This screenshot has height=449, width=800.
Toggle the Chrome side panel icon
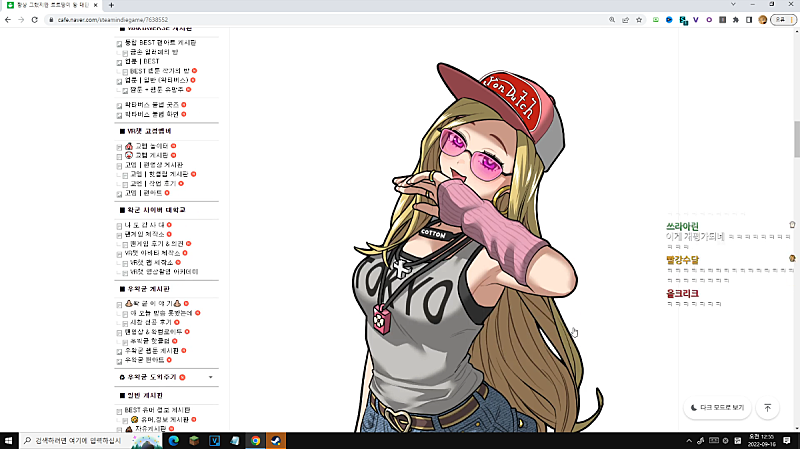(749, 20)
